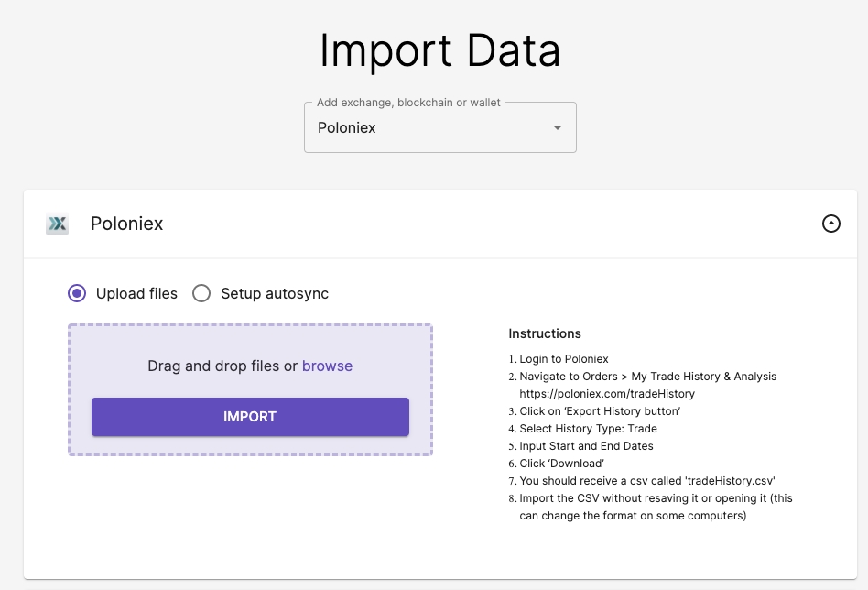Viewport: 868px width, 590px height.
Task: Click instruction step 'Login to Poloniex'
Action: point(563,359)
